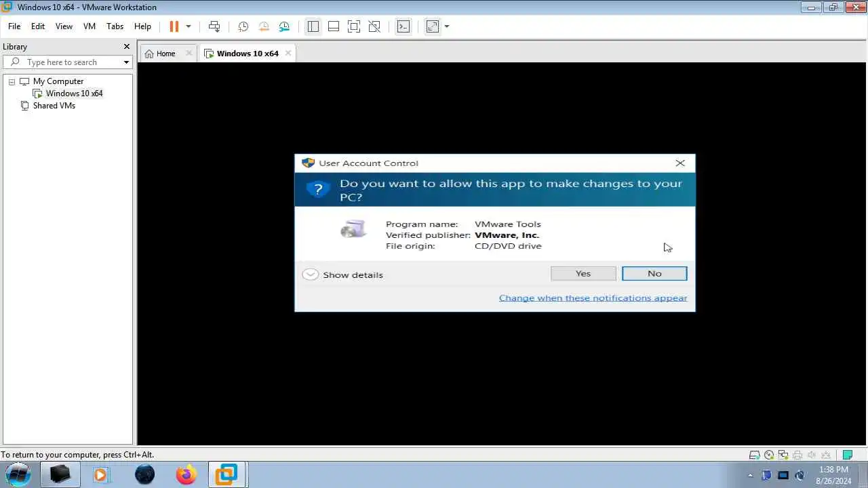Click the sound card status icon

812,455
